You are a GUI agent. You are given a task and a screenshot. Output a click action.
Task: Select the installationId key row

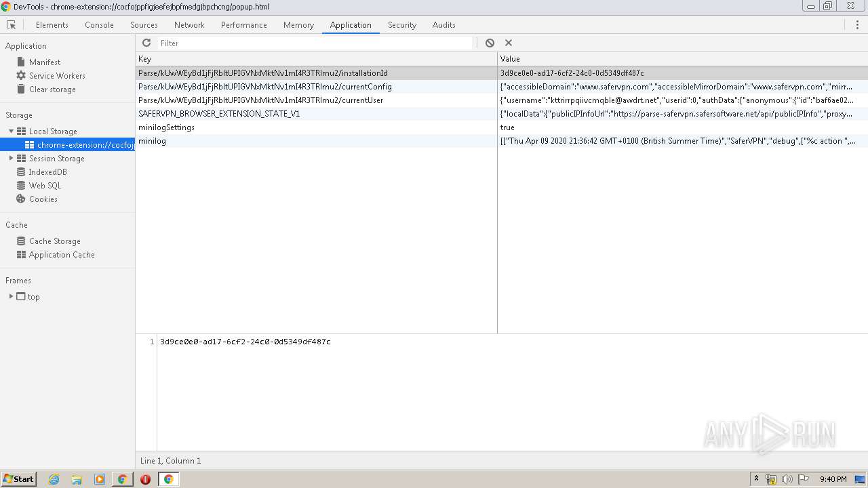click(x=316, y=73)
